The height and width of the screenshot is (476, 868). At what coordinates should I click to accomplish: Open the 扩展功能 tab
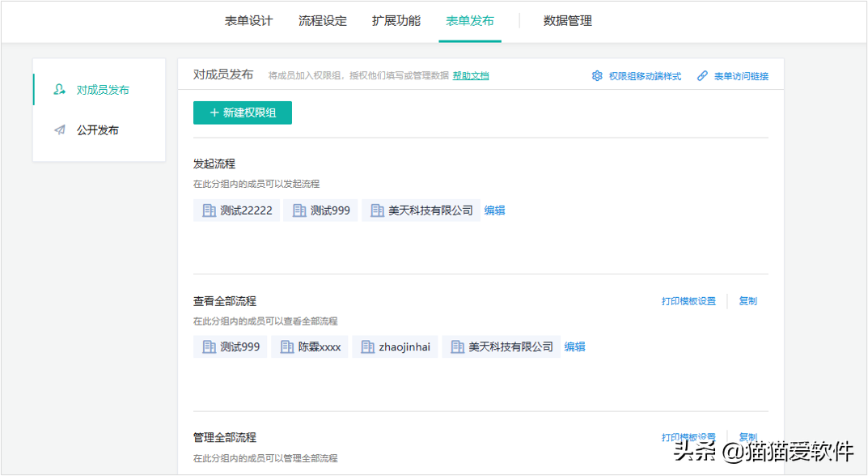click(x=396, y=21)
